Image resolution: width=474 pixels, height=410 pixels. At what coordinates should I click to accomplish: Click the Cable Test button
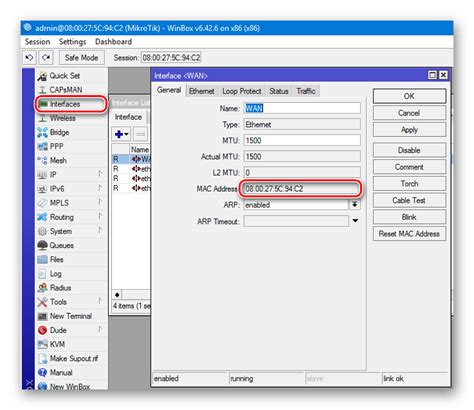[409, 200]
